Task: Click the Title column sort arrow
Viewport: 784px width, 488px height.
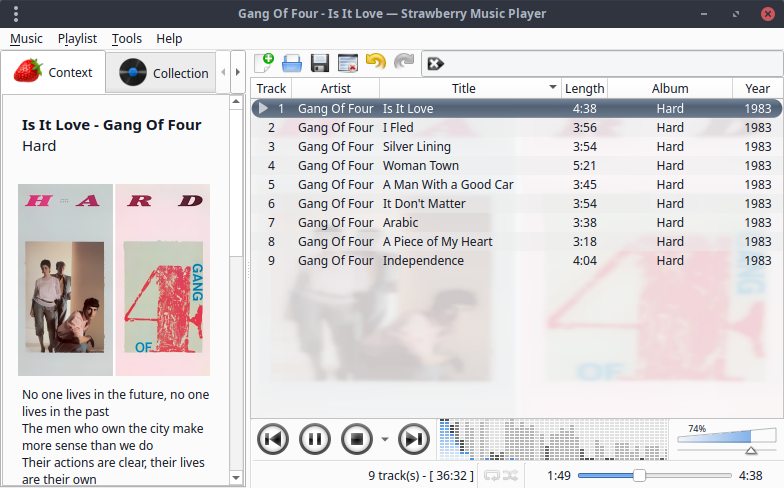Action: click(553, 88)
